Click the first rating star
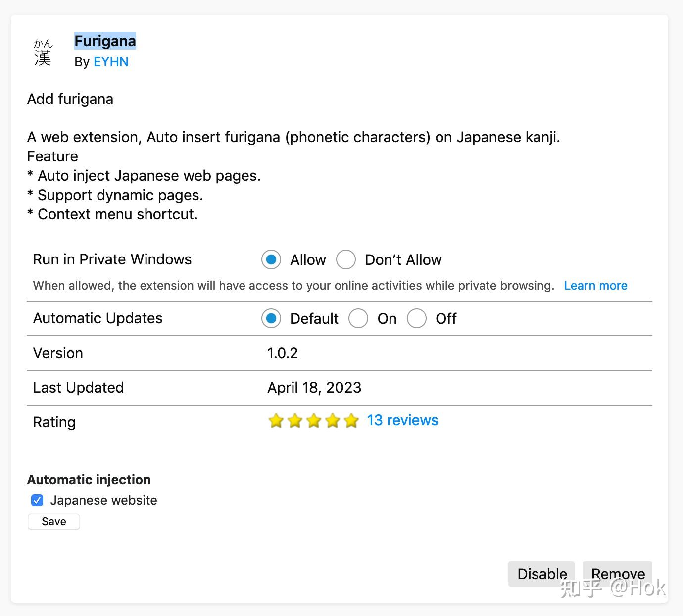683x616 pixels. click(276, 421)
